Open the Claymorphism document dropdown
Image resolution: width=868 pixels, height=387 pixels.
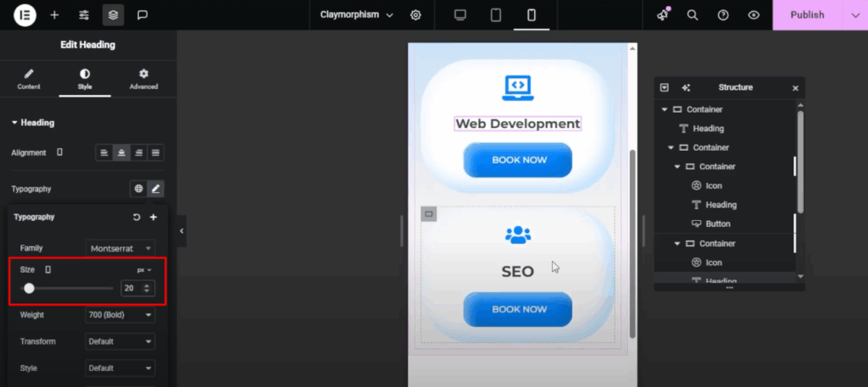pos(357,15)
